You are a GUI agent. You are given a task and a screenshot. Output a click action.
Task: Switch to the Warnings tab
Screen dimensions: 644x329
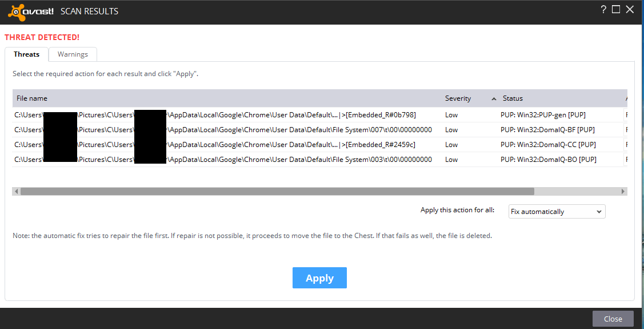73,54
